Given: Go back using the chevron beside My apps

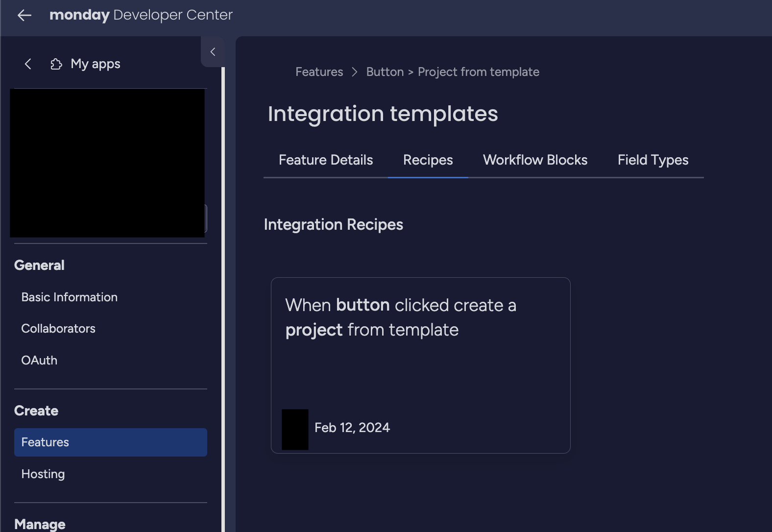Looking at the screenshot, I should pyautogui.click(x=28, y=64).
